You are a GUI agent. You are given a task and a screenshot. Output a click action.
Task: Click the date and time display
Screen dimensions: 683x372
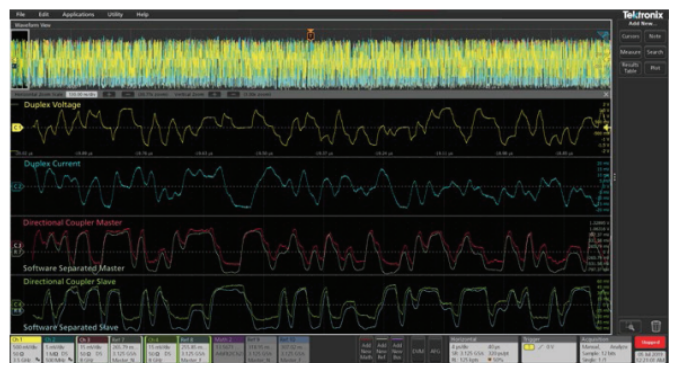coord(650,357)
